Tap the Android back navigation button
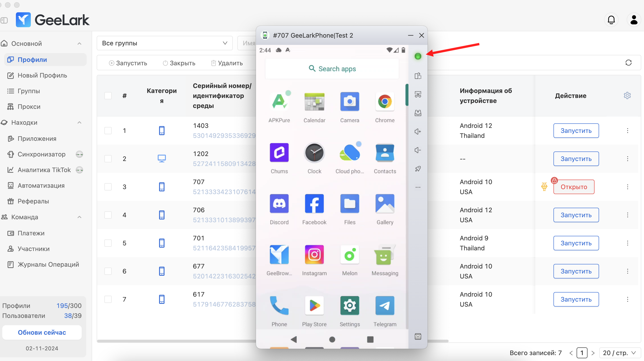Screen dimensions: 644x361 (x=294, y=339)
